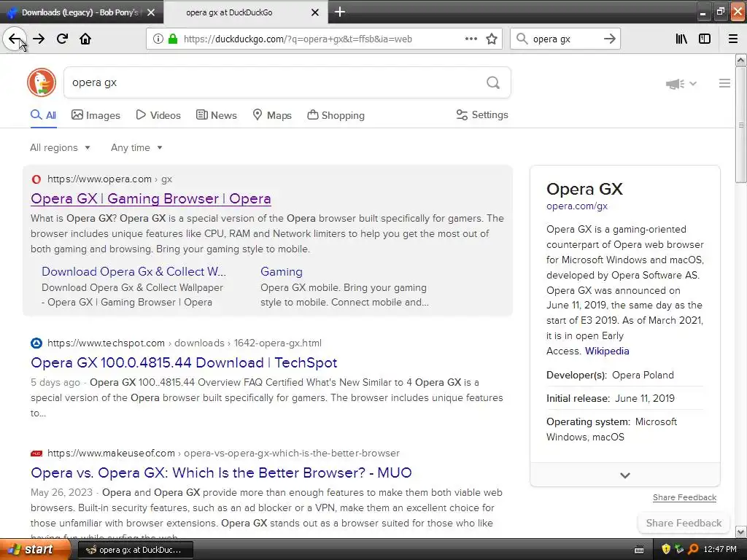
Task: Click the page scrollbar down arrow
Action: tap(741, 532)
